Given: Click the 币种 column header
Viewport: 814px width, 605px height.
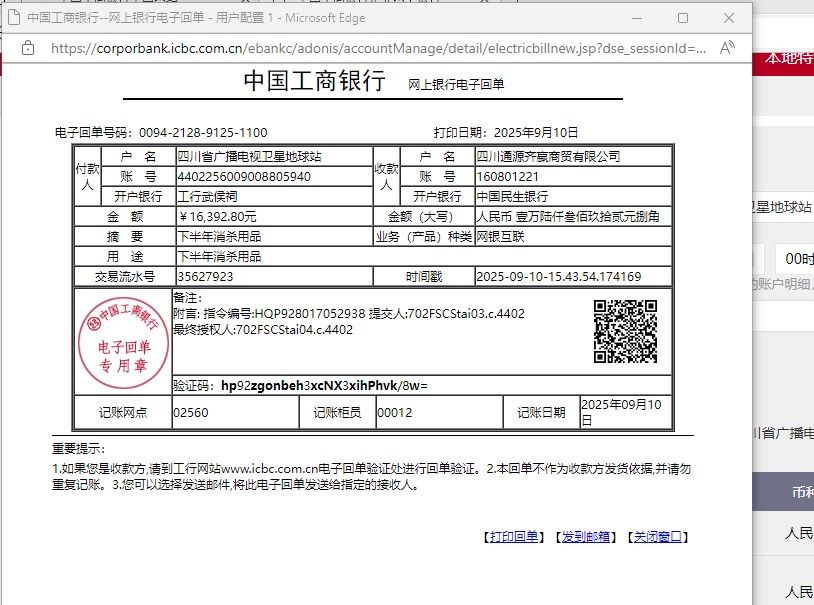Looking at the screenshot, I should pos(801,492).
